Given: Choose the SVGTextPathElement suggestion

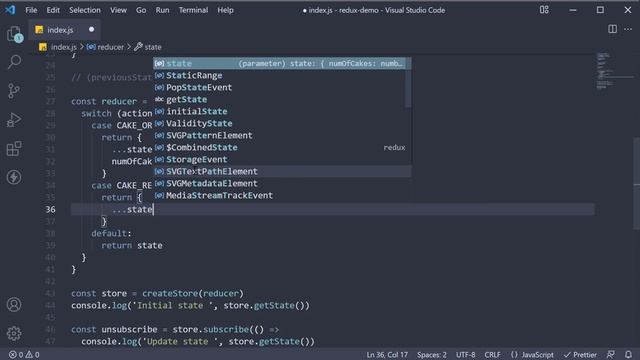Looking at the screenshot, I should tap(282, 171).
